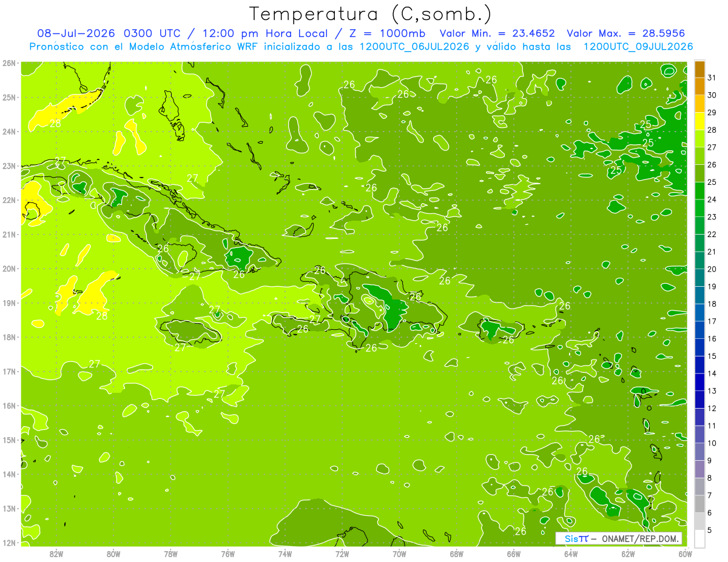This screenshot has width=728, height=562.
Task: Click the 13N latitude axis label
Action: [9, 508]
